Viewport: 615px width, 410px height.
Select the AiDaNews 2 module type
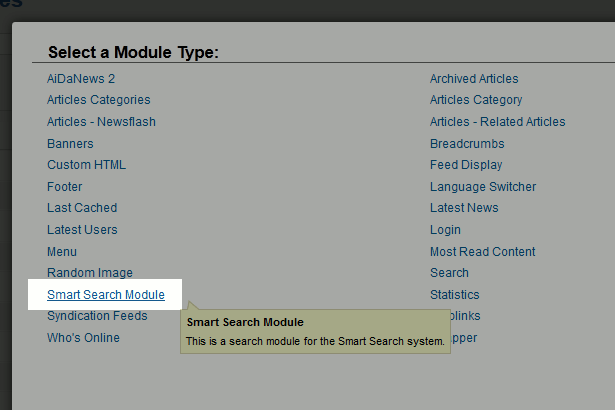point(81,79)
